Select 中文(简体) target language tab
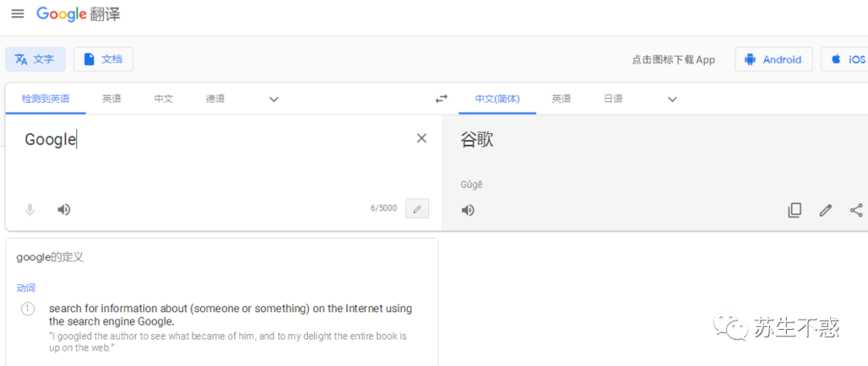Screen dimensions: 868x366 point(497,99)
